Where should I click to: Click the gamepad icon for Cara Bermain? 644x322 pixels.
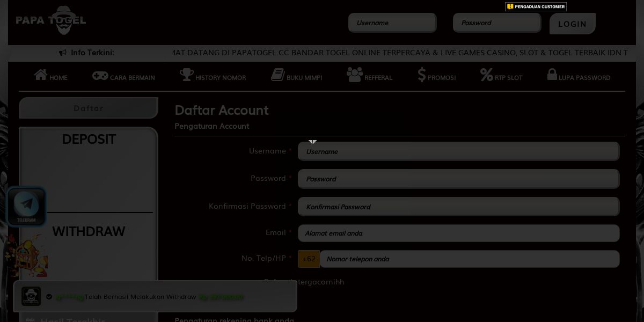(100, 76)
